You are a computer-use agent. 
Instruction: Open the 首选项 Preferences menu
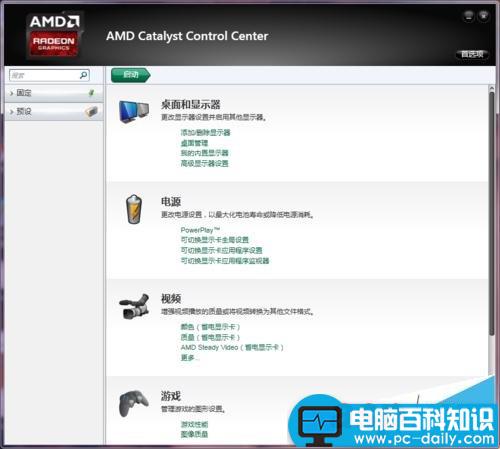click(472, 54)
